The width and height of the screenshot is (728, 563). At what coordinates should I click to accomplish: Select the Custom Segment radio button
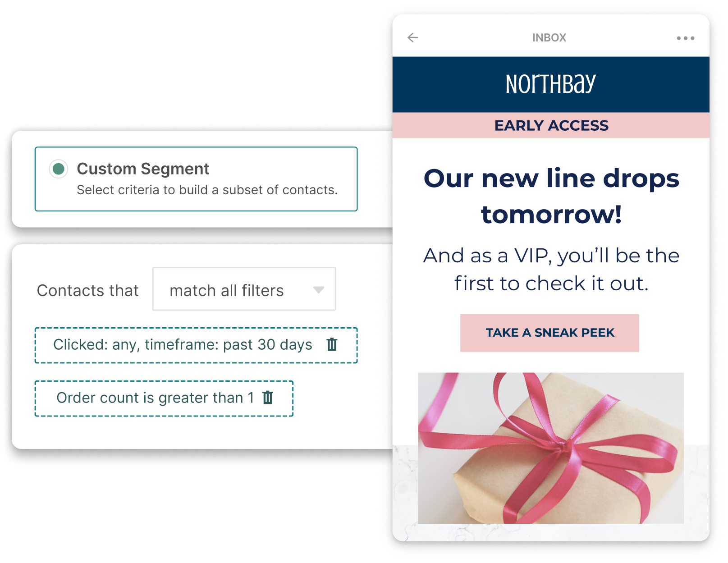pos(59,169)
